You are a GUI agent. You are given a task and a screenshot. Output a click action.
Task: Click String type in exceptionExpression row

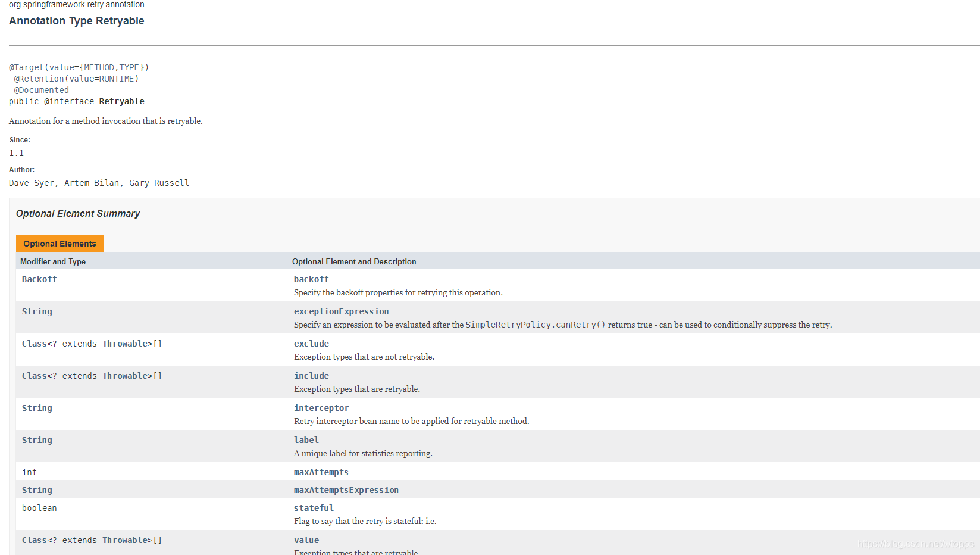(37, 311)
